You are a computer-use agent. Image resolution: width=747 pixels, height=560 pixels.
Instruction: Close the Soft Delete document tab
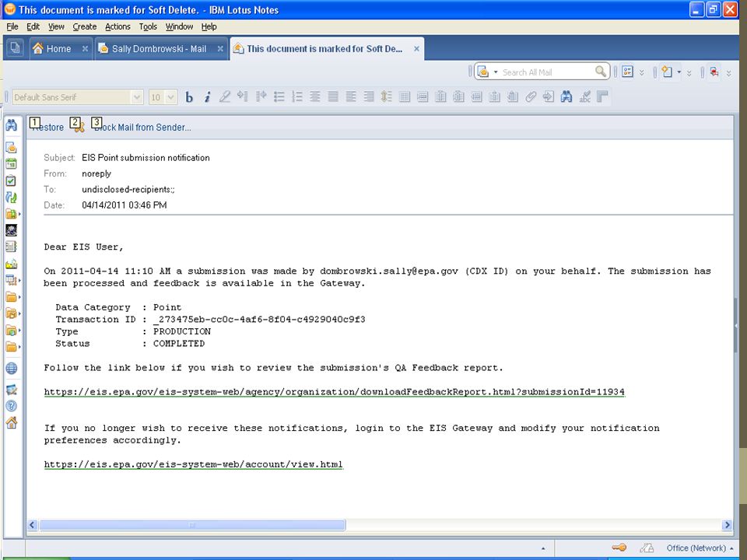tap(416, 48)
